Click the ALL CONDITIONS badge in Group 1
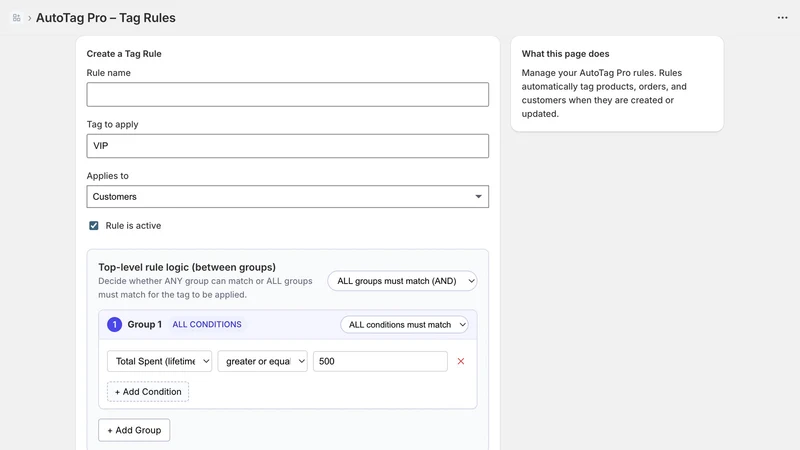This screenshot has width=800, height=450. click(207, 324)
